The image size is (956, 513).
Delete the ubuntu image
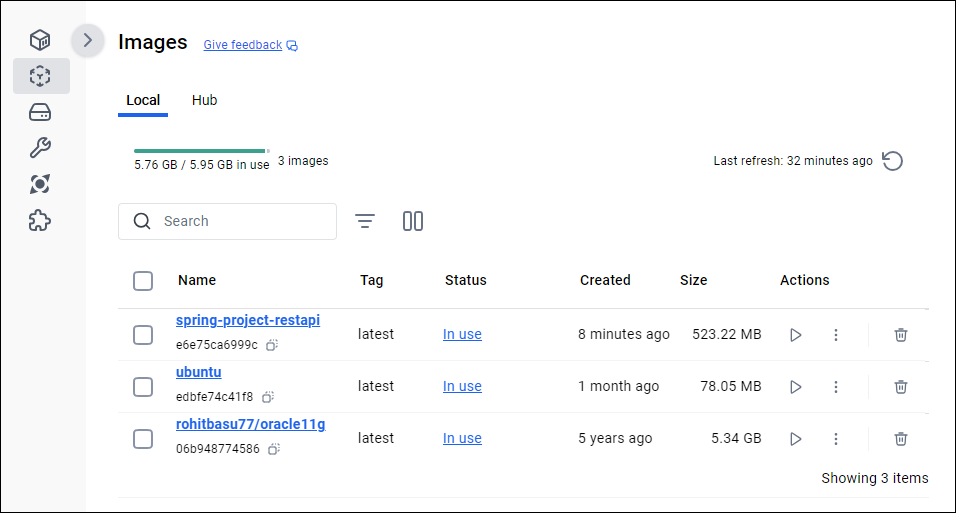pos(901,387)
